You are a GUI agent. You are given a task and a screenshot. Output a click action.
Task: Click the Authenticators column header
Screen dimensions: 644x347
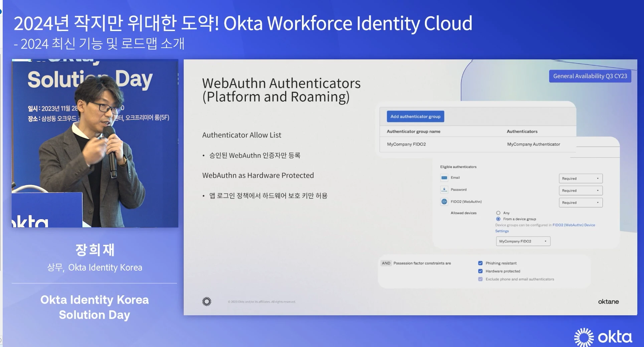tap(522, 131)
